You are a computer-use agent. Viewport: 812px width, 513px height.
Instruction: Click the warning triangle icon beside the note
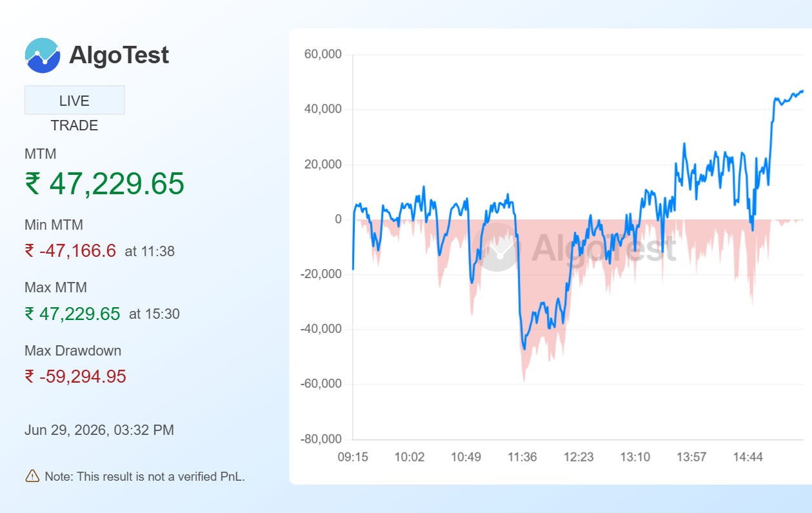tap(32, 476)
